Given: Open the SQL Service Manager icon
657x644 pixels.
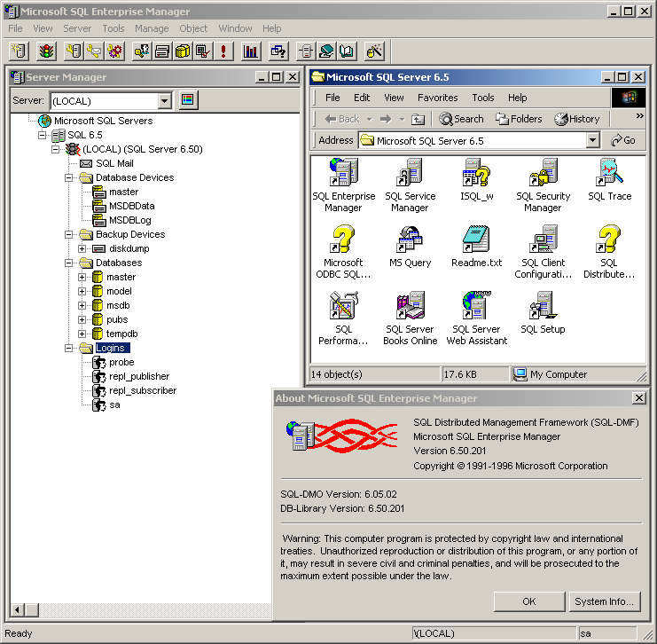Looking at the screenshot, I should (x=410, y=173).
